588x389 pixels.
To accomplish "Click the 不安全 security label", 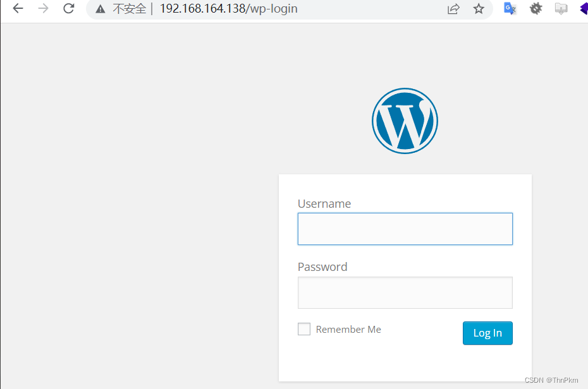I will 130,9.
